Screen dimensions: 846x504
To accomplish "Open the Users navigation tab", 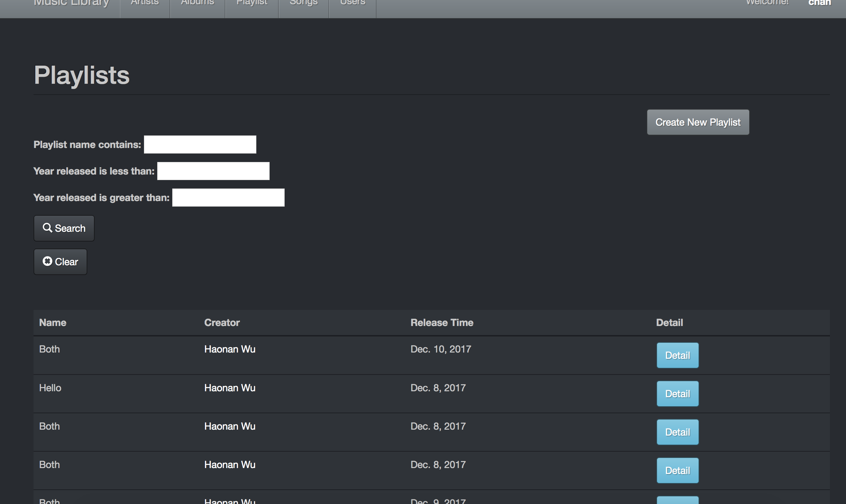I will (x=352, y=3).
